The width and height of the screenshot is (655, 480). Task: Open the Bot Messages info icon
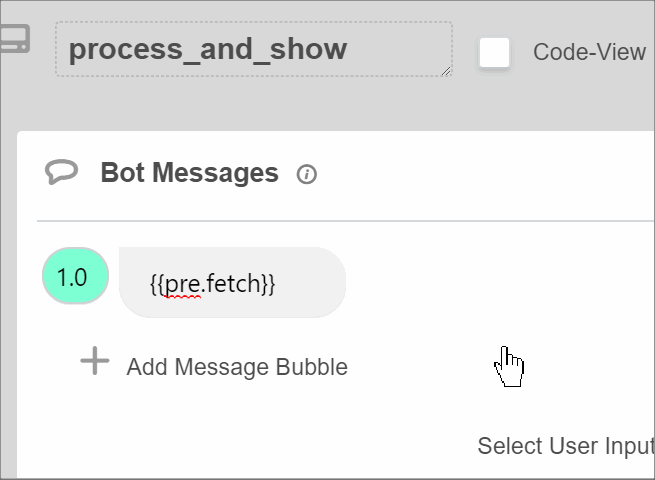click(x=307, y=174)
